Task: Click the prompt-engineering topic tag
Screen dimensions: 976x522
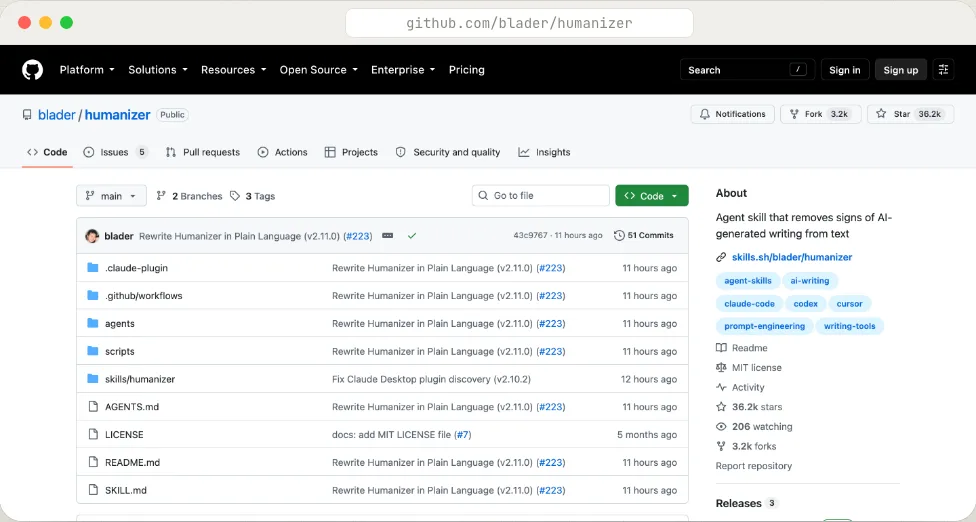Action: pos(764,326)
